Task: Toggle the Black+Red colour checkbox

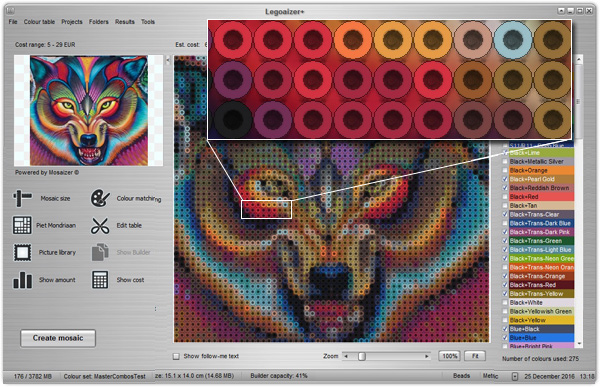Action: pos(505,197)
